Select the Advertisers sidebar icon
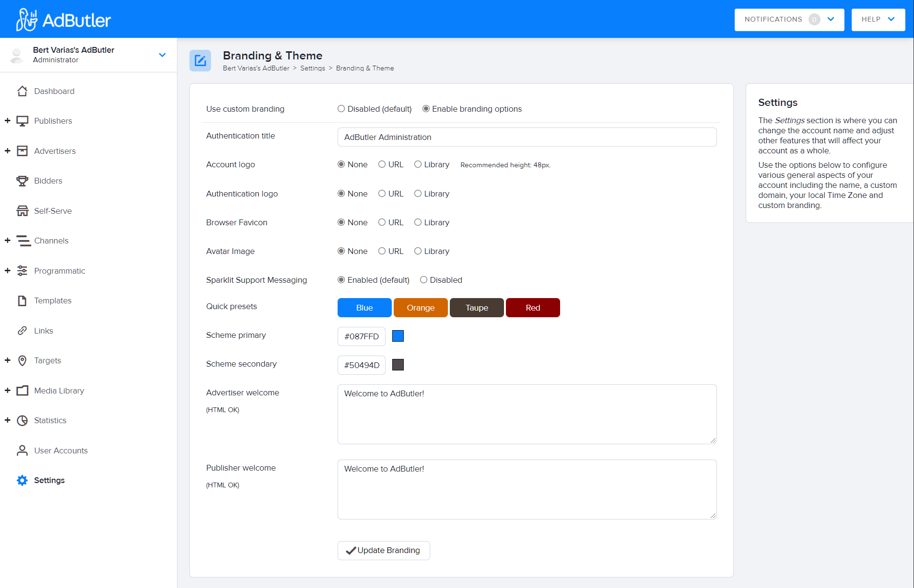Viewport: 914px width, 588px height. (x=22, y=150)
